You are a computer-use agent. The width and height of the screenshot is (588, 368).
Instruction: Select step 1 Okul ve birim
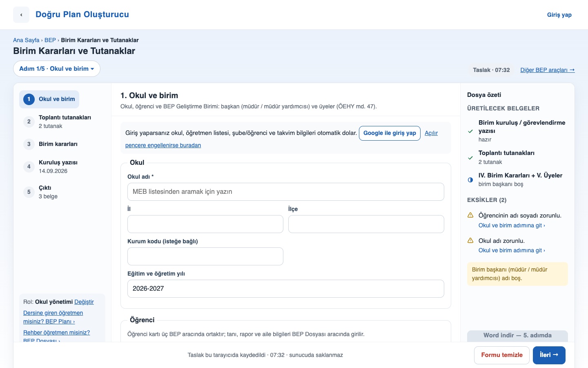coord(49,99)
